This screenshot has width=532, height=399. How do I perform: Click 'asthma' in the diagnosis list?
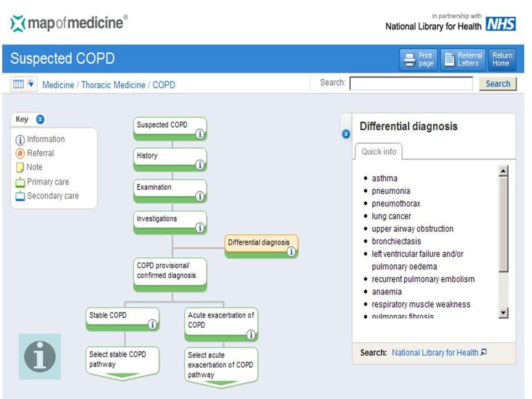click(385, 178)
